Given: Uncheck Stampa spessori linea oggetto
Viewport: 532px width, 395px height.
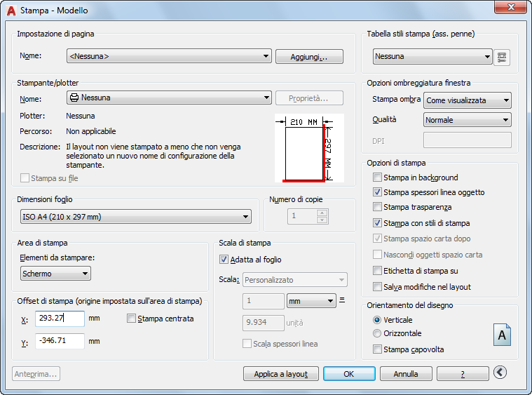Looking at the screenshot, I should pyautogui.click(x=377, y=192).
